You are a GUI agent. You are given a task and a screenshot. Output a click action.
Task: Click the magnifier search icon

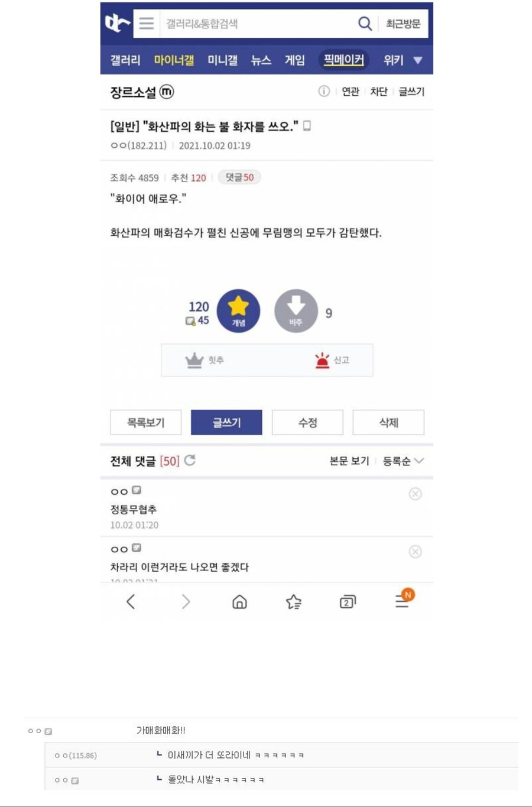pos(365,24)
